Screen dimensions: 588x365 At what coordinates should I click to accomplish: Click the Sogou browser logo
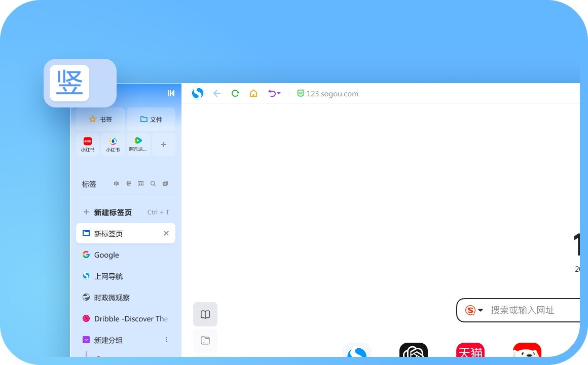tap(198, 93)
